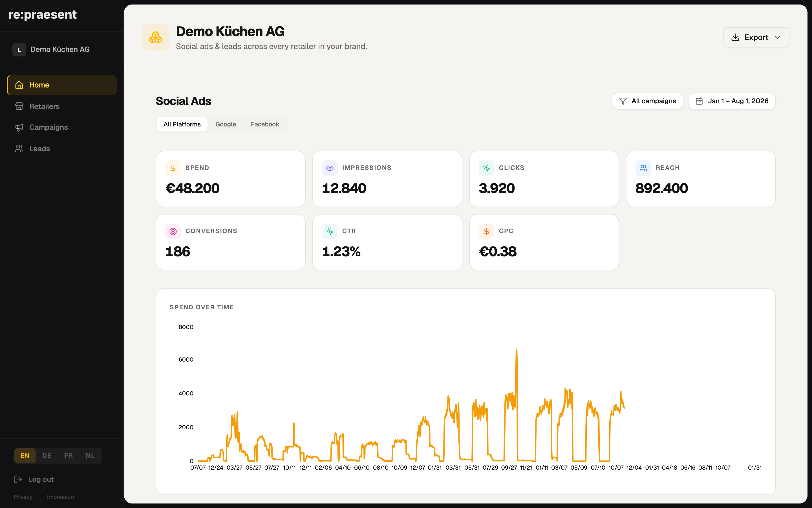
Task: Click the calendar icon in date range
Action: [699, 101]
